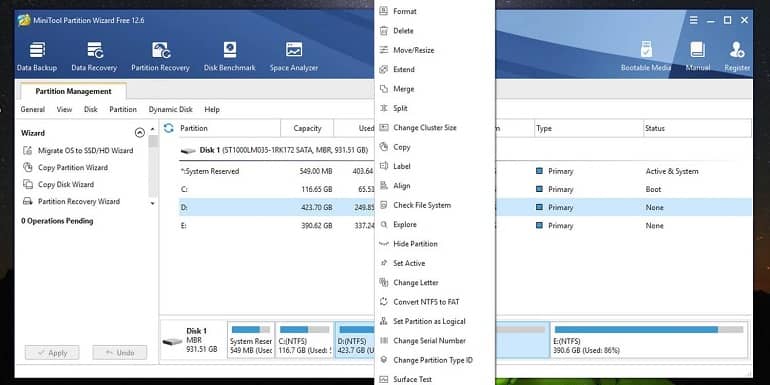
Task: Collapse the Wizard section
Action: 139,133
